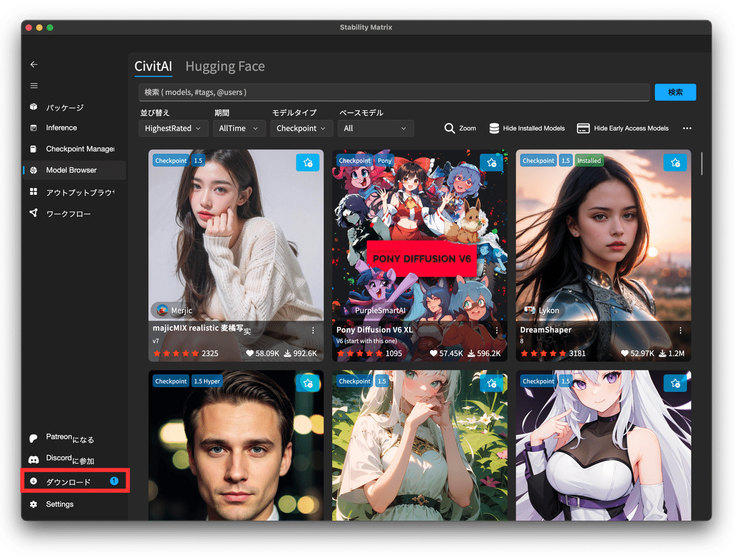Click the download count 992.6K

pyautogui.click(x=301, y=353)
